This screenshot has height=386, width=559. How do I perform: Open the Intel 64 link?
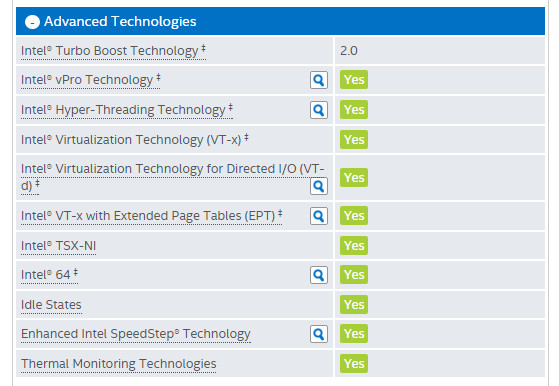point(49,275)
